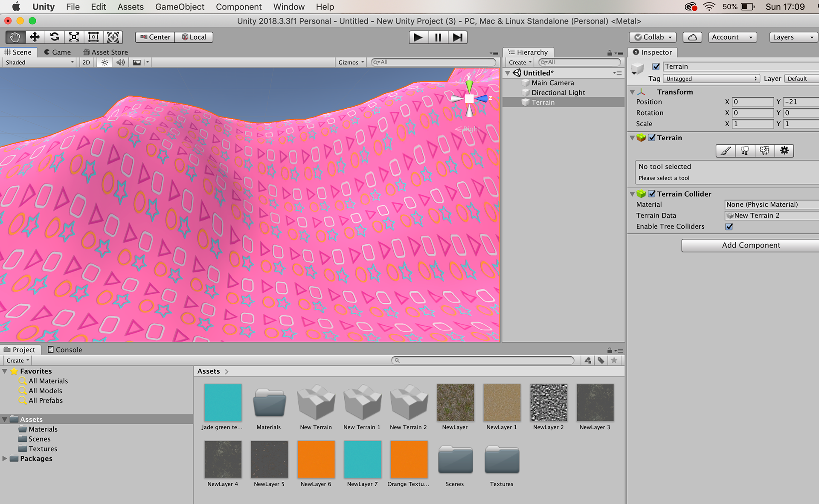This screenshot has width=819, height=504.
Task: Open the Account dropdown
Action: tap(732, 37)
